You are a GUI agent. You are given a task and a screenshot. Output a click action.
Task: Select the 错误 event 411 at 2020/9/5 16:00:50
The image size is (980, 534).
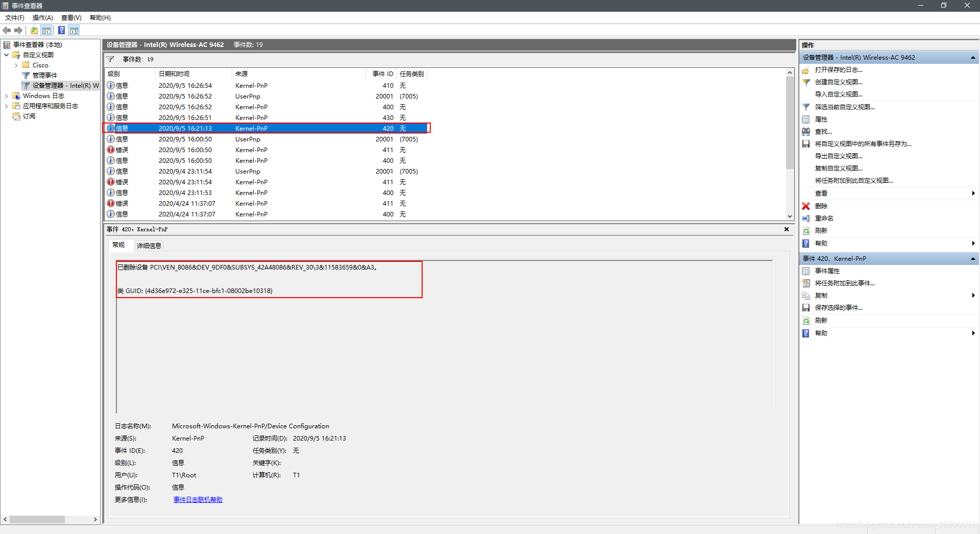pos(266,150)
